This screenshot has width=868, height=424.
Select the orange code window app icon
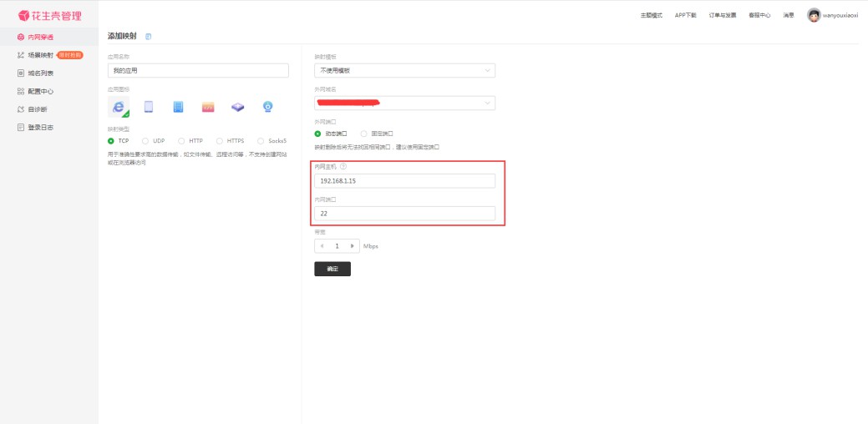pos(208,106)
